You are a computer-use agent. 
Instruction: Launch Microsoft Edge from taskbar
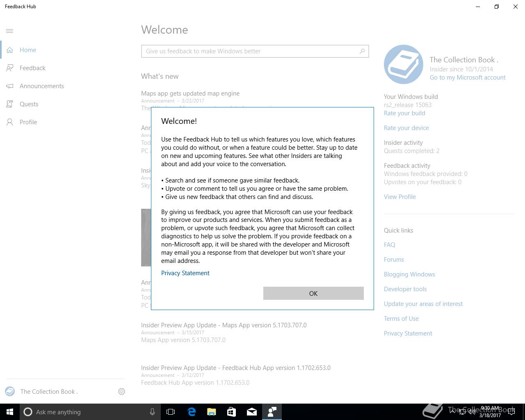[192, 412]
